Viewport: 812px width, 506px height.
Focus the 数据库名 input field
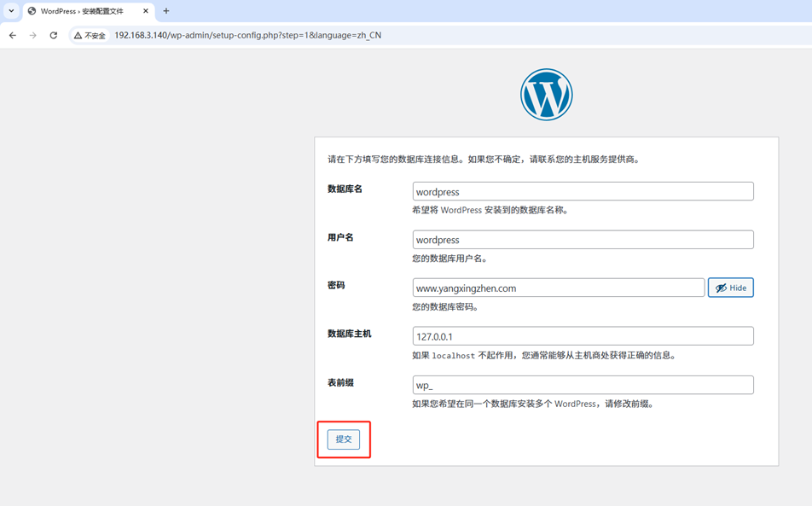pyautogui.click(x=583, y=191)
